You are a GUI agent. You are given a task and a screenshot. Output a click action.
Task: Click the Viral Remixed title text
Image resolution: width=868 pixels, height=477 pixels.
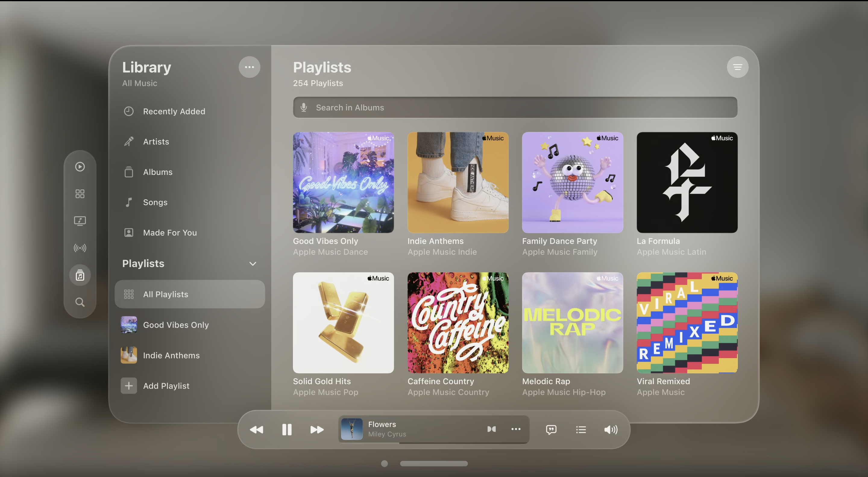pos(663,382)
